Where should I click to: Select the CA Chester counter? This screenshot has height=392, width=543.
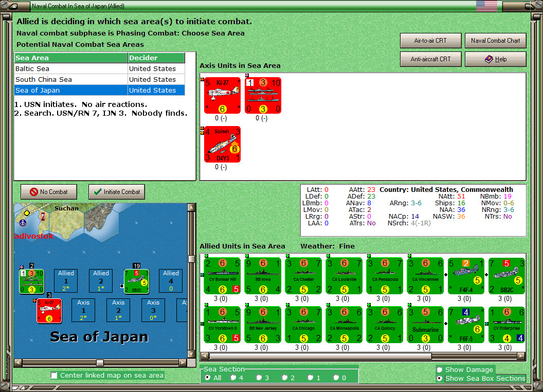point(303,276)
